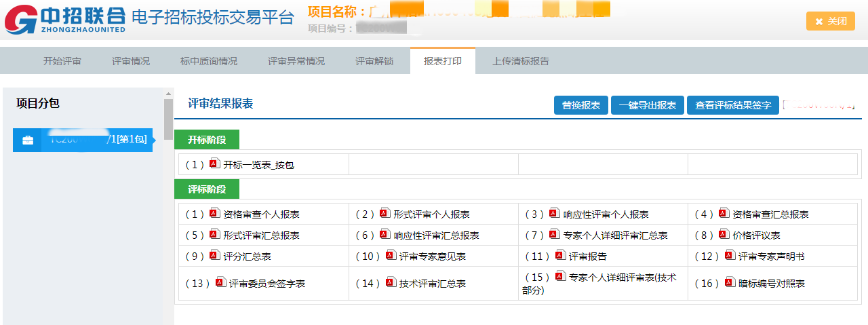The height and width of the screenshot is (325, 868).
Task: Click the ZhongZhao United logo
Action: tap(65, 18)
